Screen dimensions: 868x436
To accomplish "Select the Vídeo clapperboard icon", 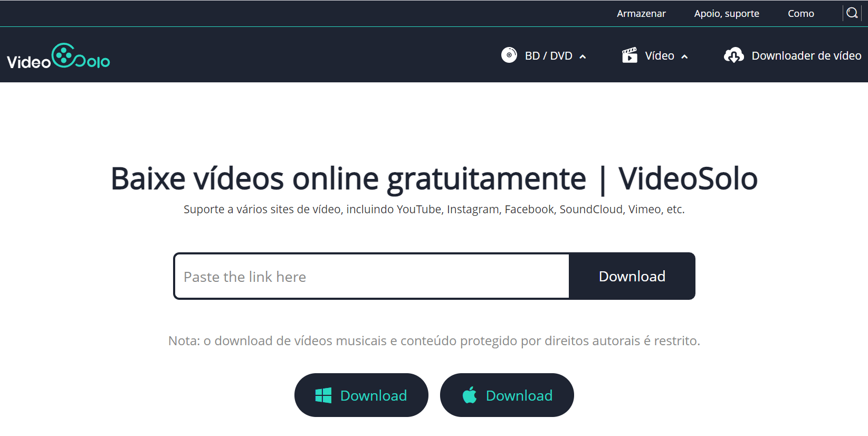I will [629, 55].
